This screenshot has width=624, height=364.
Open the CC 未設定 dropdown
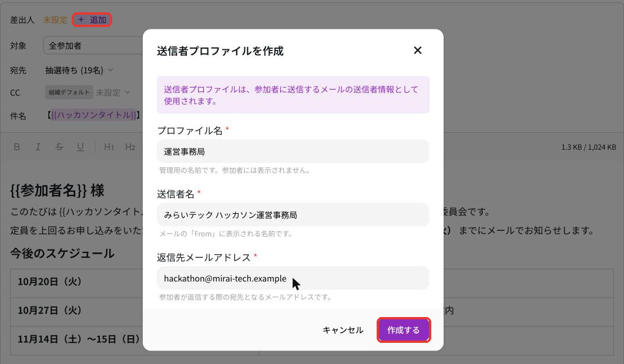(x=113, y=92)
